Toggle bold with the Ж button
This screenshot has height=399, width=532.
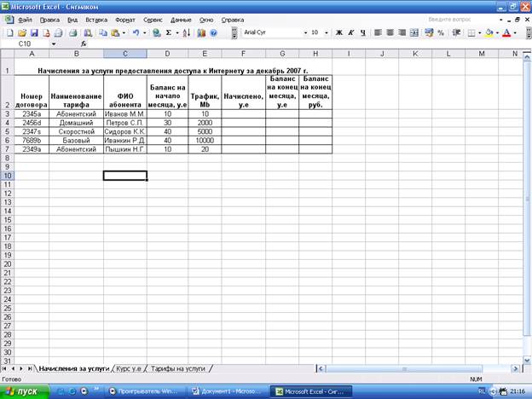point(338,32)
